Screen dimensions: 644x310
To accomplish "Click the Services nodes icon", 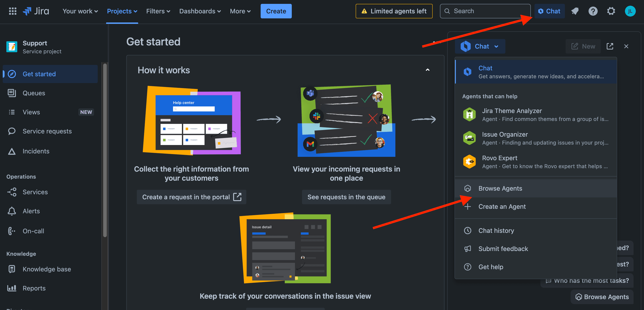I will [12, 192].
